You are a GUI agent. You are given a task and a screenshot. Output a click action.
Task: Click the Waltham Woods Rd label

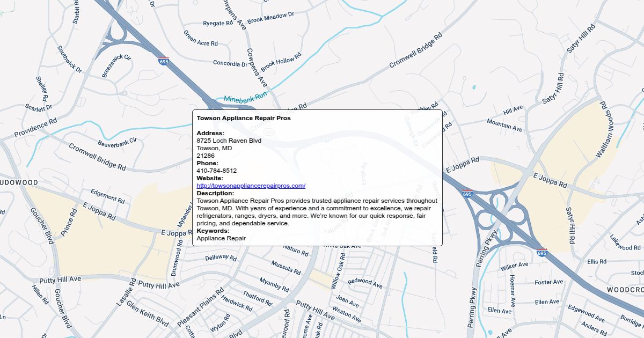pos(604,129)
